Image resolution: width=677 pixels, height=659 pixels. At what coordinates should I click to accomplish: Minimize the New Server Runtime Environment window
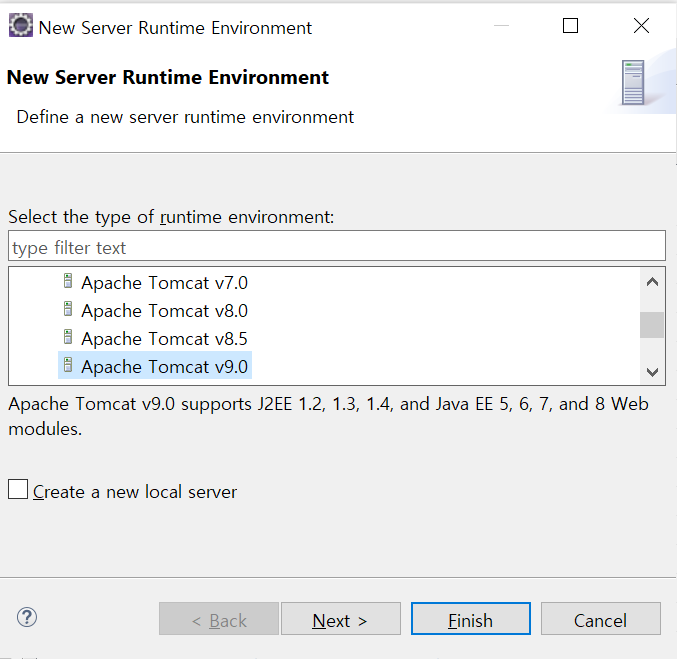(x=501, y=26)
